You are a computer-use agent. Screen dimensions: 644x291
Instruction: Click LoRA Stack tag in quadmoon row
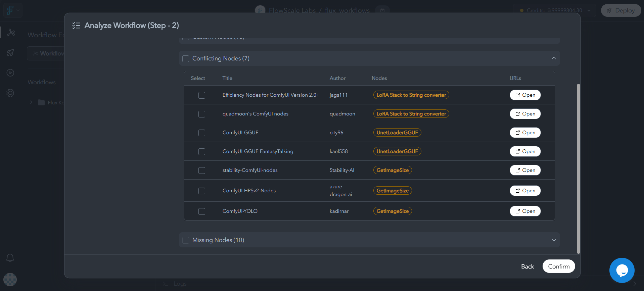(x=411, y=114)
